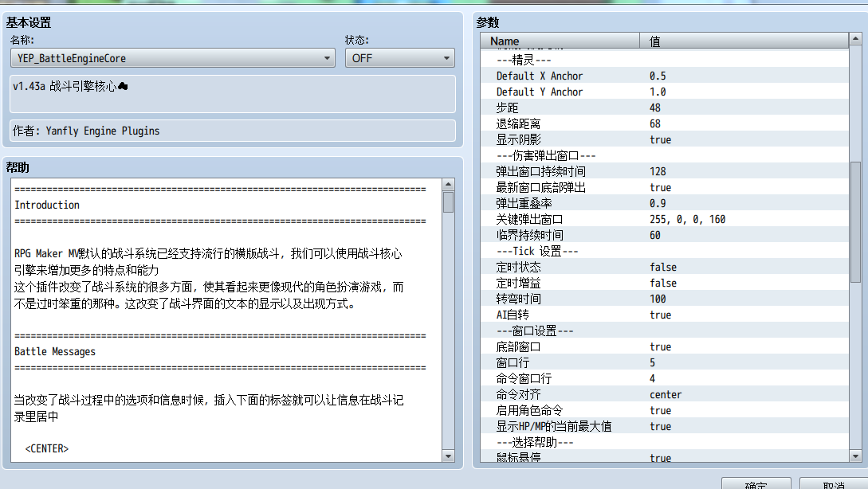Image resolution: width=868 pixels, height=489 pixels.
Task: Select the 弹出窗口持续时间 parameter row
Action: (x=664, y=171)
